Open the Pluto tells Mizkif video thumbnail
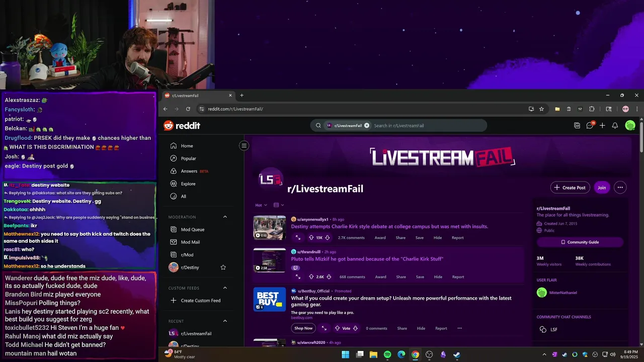The height and width of the screenshot is (362, 644). 269,260
